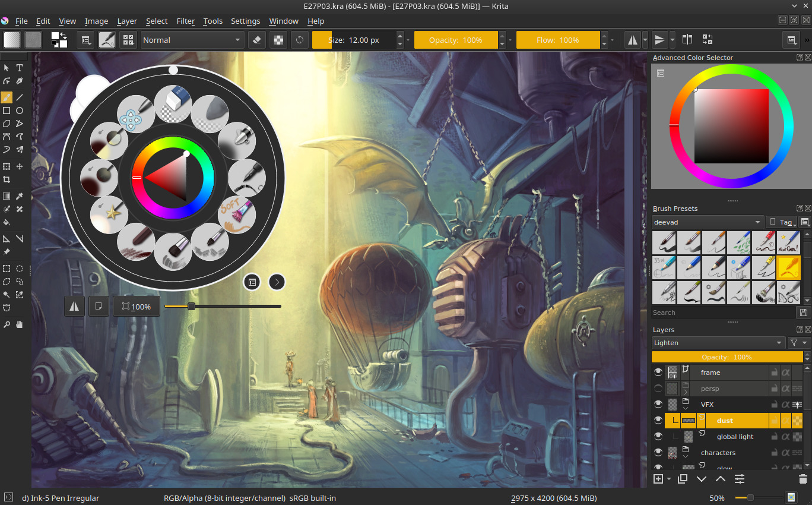Image resolution: width=812 pixels, height=505 pixels.
Task: Click the 100% zoom button in popup palette
Action: pyautogui.click(x=137, y=307)
